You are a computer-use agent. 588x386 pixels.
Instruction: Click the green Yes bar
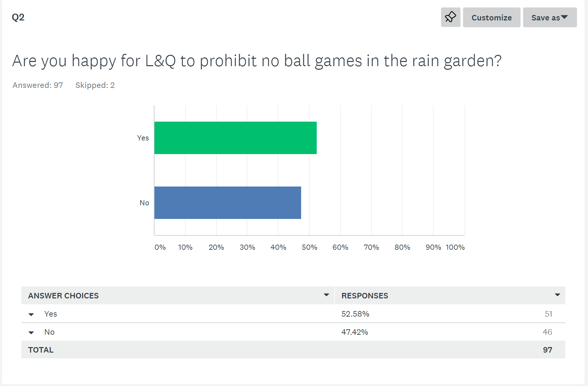click(x=235, y=138)
